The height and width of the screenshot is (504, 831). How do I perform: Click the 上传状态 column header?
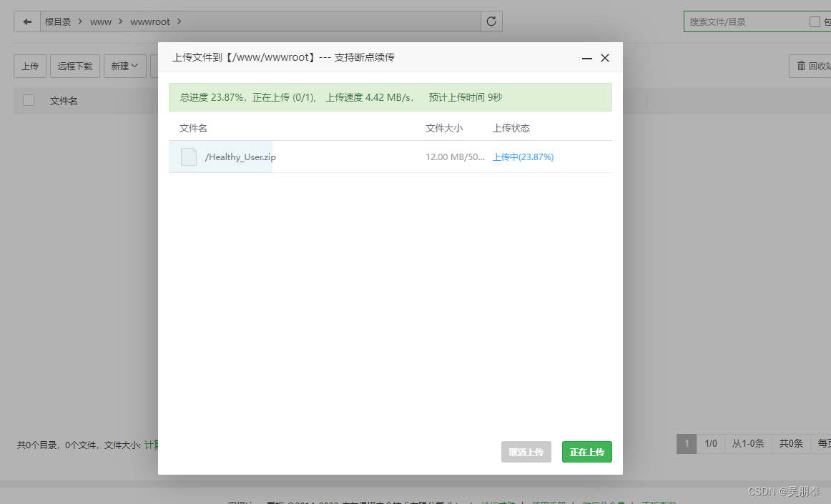coord(511,128)
